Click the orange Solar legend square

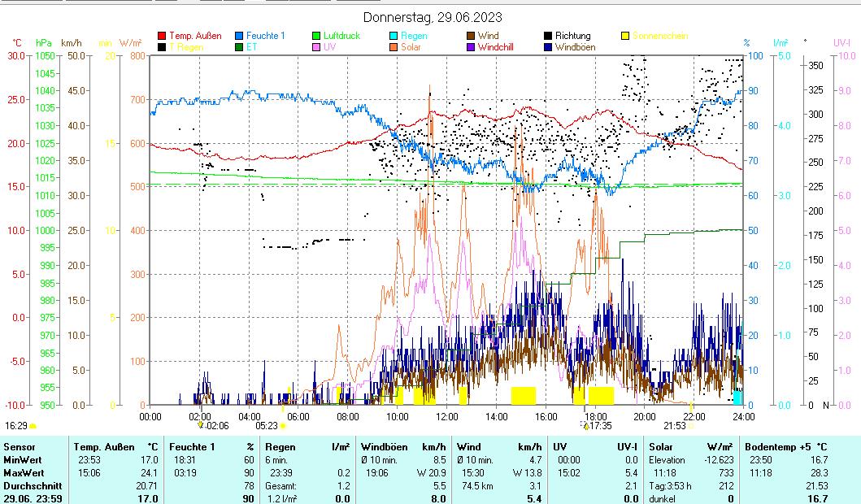point(394,47)
